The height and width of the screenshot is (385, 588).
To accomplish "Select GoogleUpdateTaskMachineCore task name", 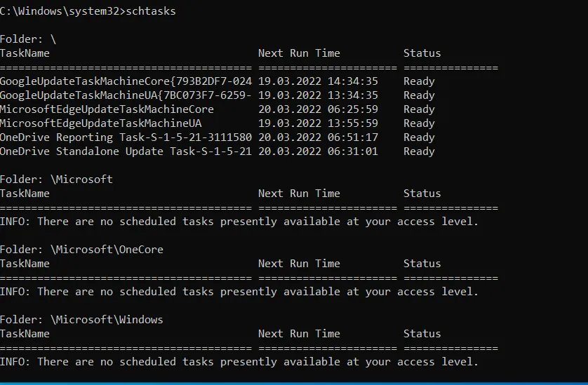I will (126, 81).
